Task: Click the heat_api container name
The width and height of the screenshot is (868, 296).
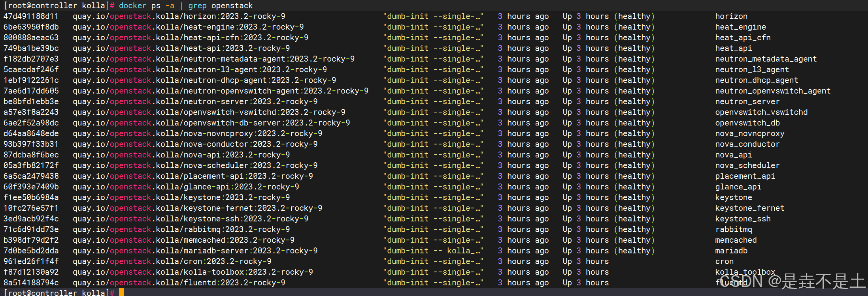Action: 734,48
